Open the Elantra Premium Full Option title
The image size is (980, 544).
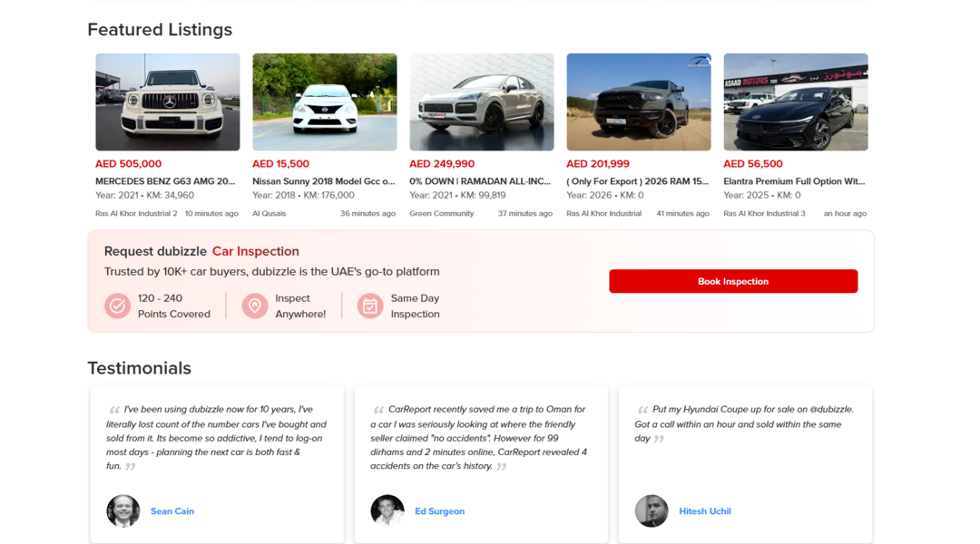point(794,181)
